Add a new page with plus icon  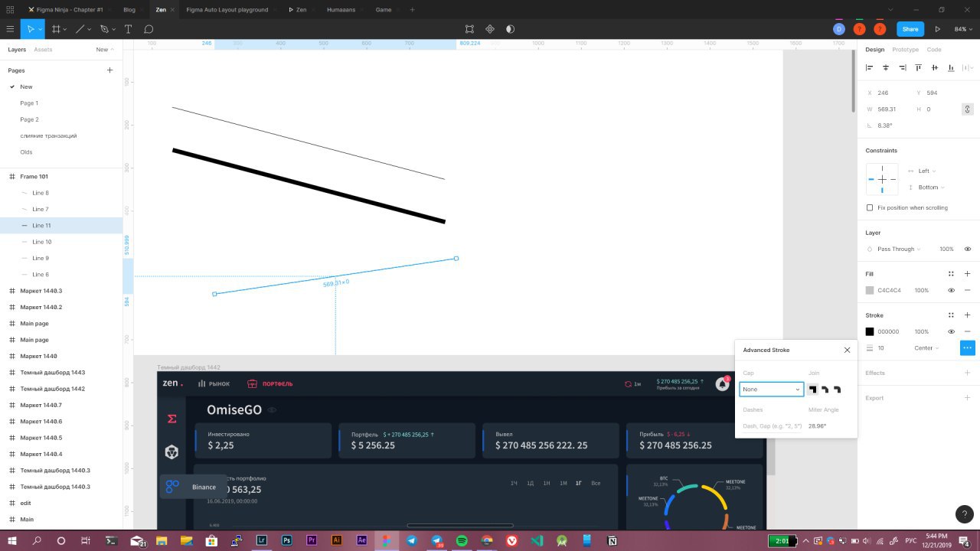109,70
